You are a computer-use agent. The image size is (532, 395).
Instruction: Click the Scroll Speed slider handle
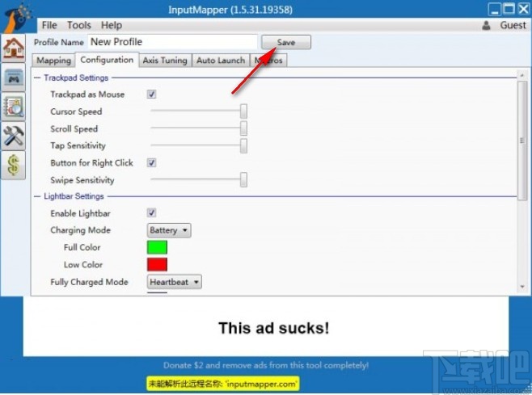click(243, 128)
